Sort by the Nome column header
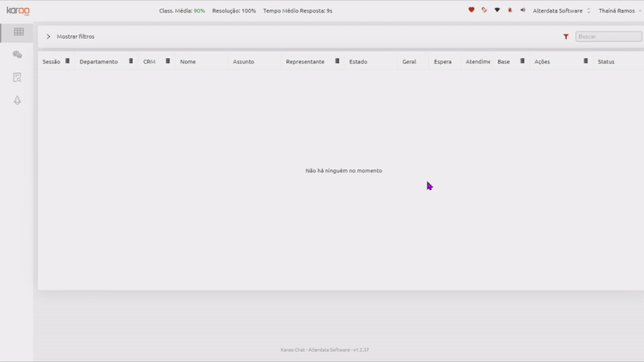This screenshot has height=362, width=644. point(188,62)
